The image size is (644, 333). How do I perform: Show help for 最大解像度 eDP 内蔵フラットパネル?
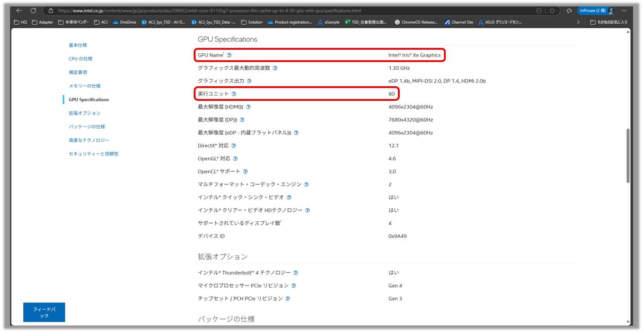296,133
